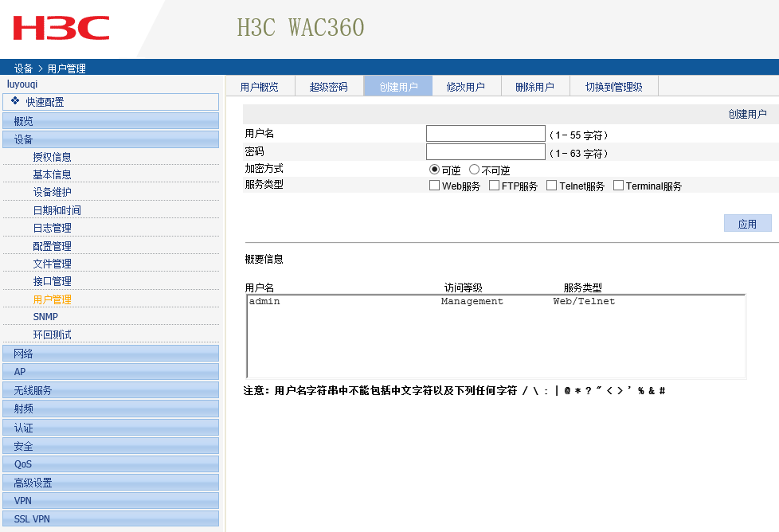Open 文件管理 in the sidebar
Screen dimensions: 779x532
point(52,264)
